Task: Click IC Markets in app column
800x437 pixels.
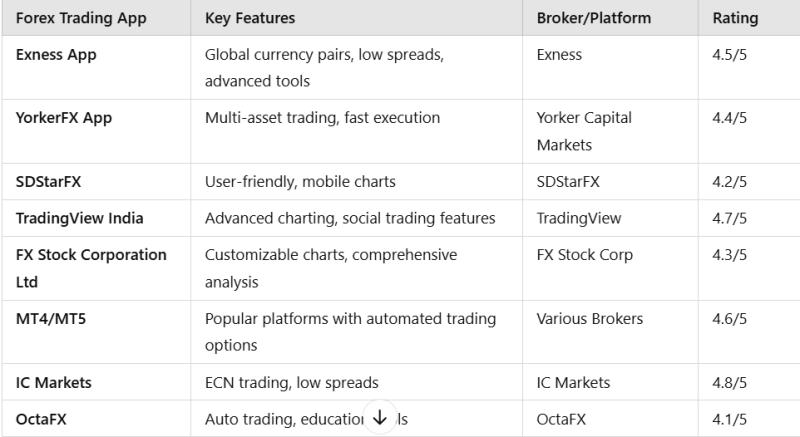Action: pos(53,383)
